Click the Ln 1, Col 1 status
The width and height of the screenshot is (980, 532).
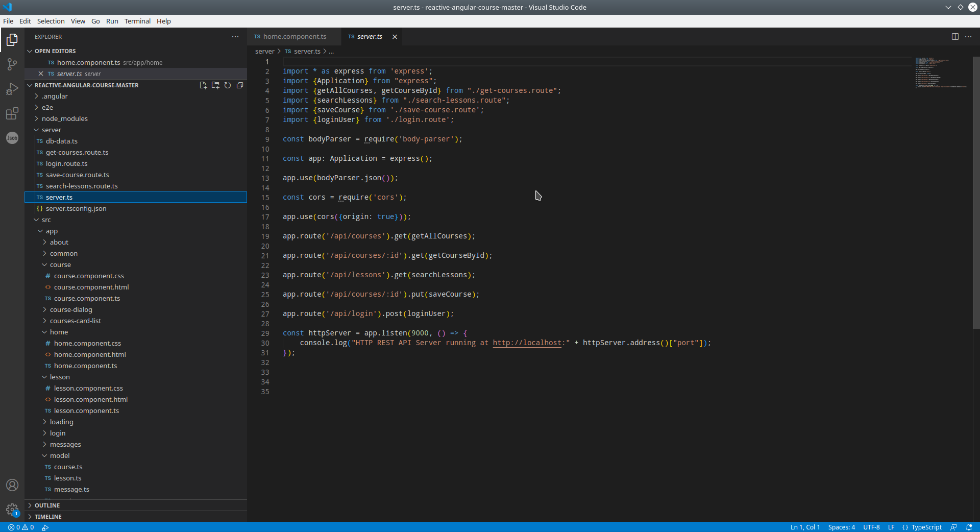click(805, 527)
